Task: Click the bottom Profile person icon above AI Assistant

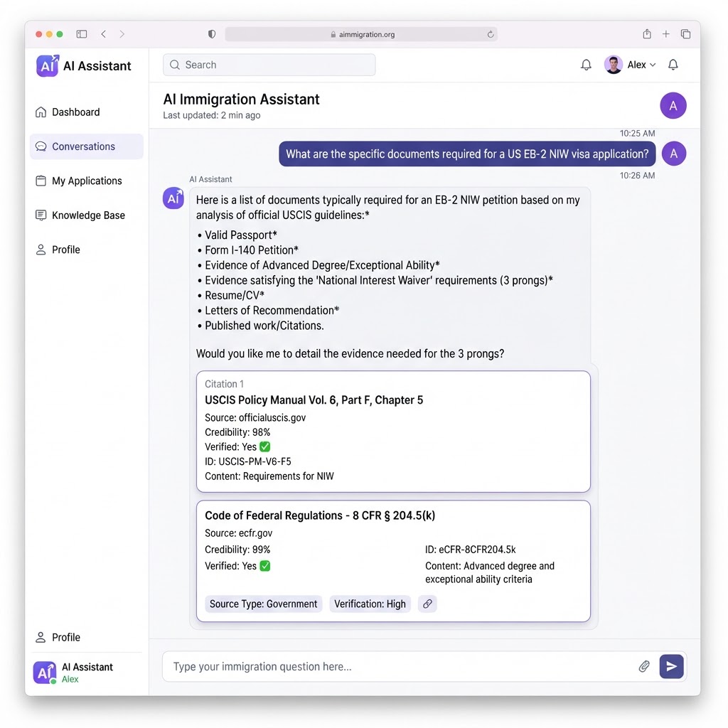Action: pos(41,637)
